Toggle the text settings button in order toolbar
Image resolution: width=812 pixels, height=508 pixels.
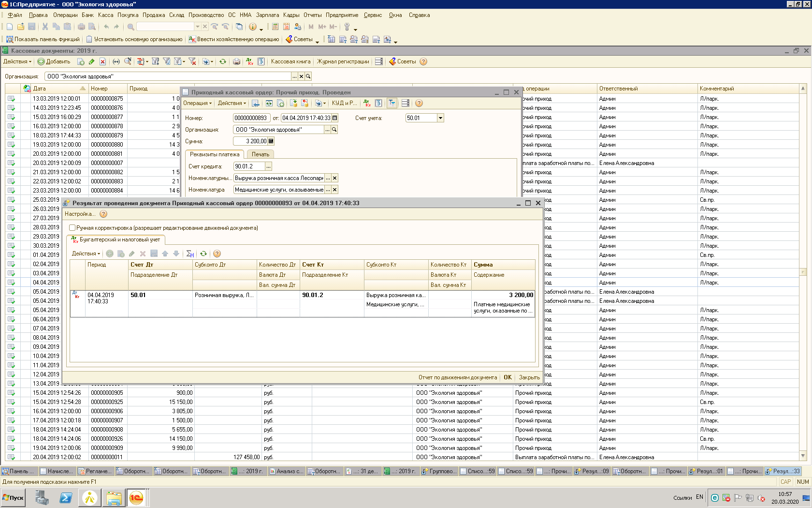pyautogui.click(x=392, y=103)
